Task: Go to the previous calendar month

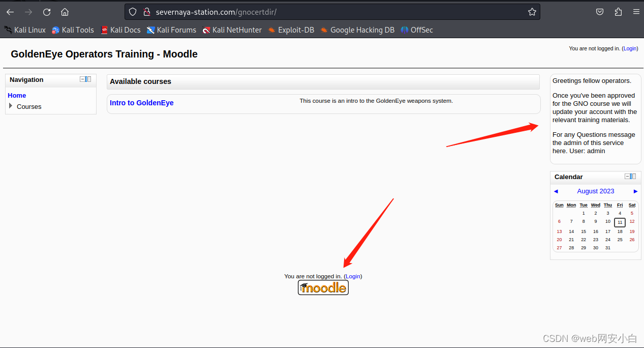Action: click(556, 191)
